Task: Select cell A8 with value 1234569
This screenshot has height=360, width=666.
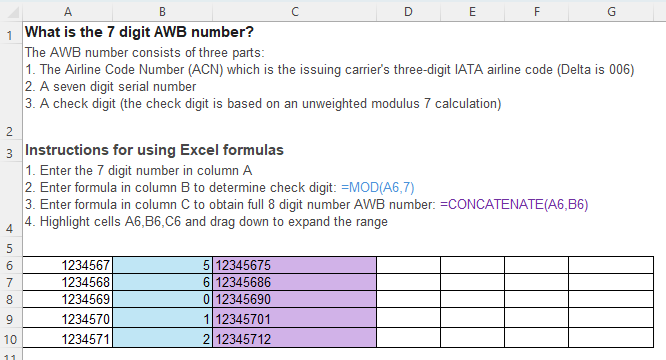Action: (x=68, y=299)
